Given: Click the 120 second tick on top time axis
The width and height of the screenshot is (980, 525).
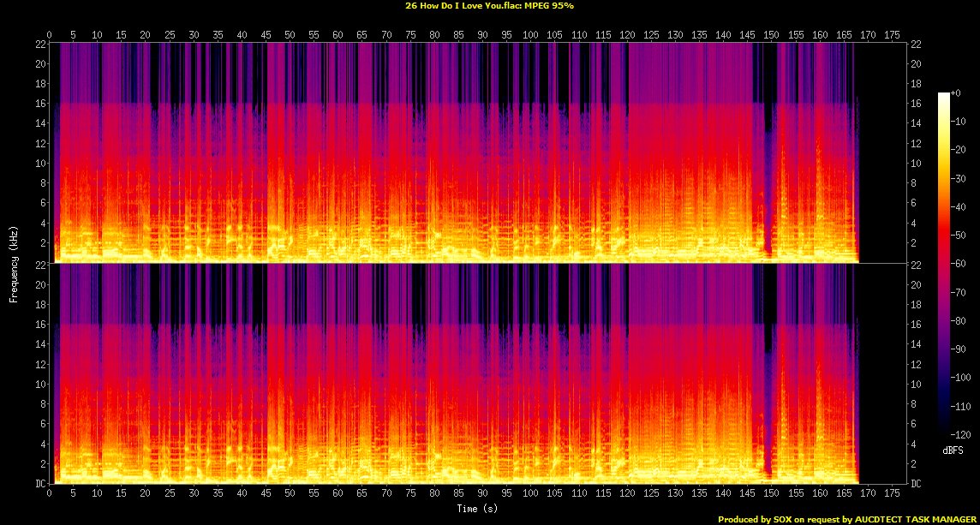Looking at the screenshot, I should [628, 34].
